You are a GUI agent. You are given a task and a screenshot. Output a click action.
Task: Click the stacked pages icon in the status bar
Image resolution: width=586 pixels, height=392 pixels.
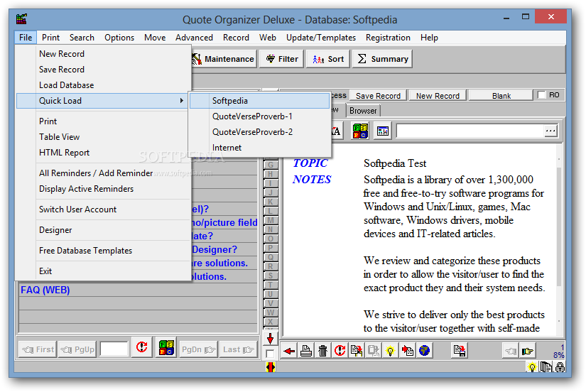pyautogui.click(x=546, y=367)
